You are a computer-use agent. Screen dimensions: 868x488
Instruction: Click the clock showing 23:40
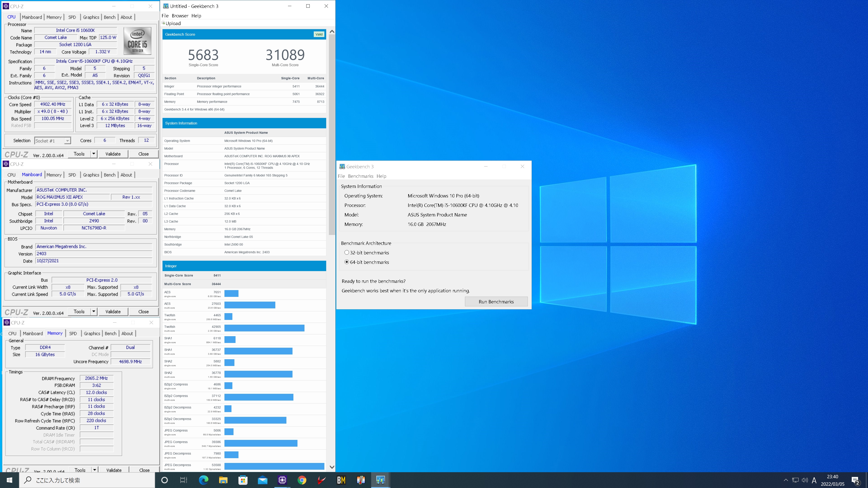tap(832, 476)
